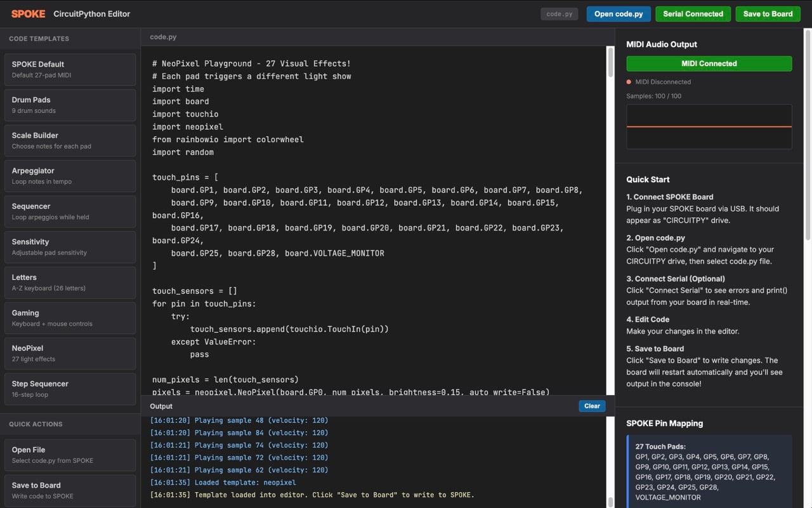
Task: Click the "# NeoPixel Playground" comment line
Action: click(251, 63)
